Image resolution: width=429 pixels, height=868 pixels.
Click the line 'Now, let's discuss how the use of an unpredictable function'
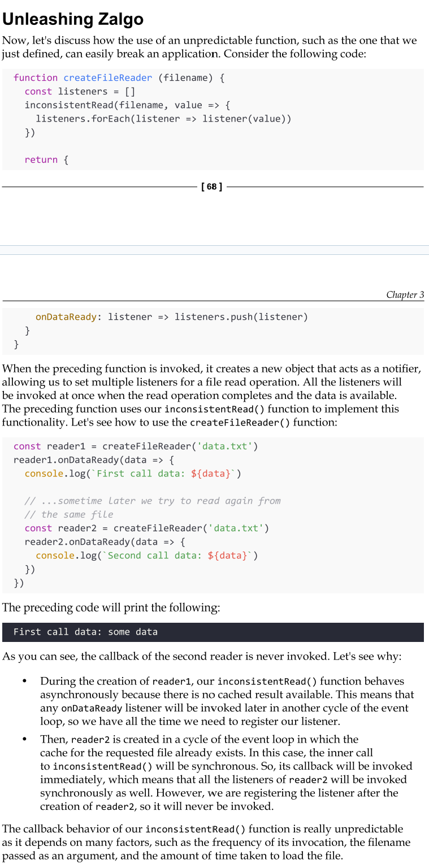coord(210,41)
